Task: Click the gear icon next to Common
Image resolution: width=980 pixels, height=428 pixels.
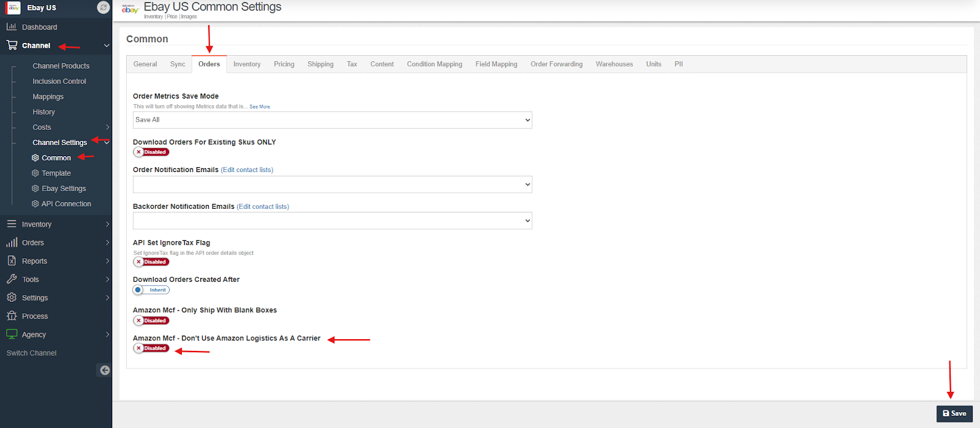Action: [x=35, y=158]
